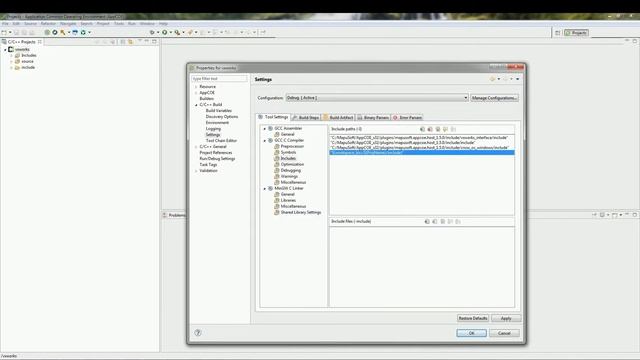
Task: Add a new include path entry
Action: click(x=422, y=129)
